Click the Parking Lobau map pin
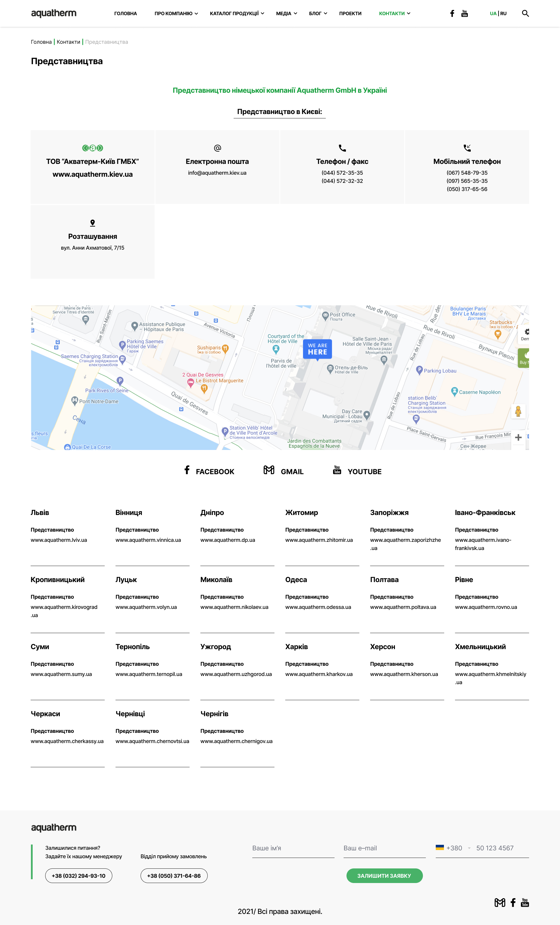560x925 pixels. 419,370
